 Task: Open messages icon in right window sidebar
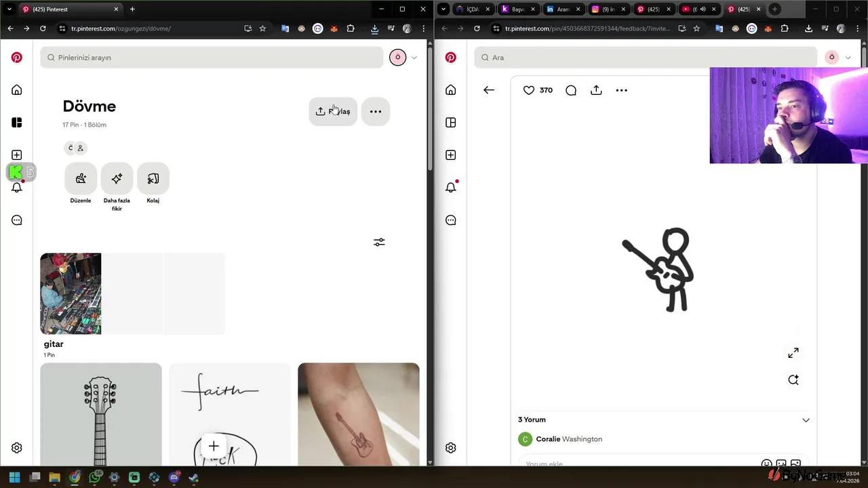click(x=451, y=220)
